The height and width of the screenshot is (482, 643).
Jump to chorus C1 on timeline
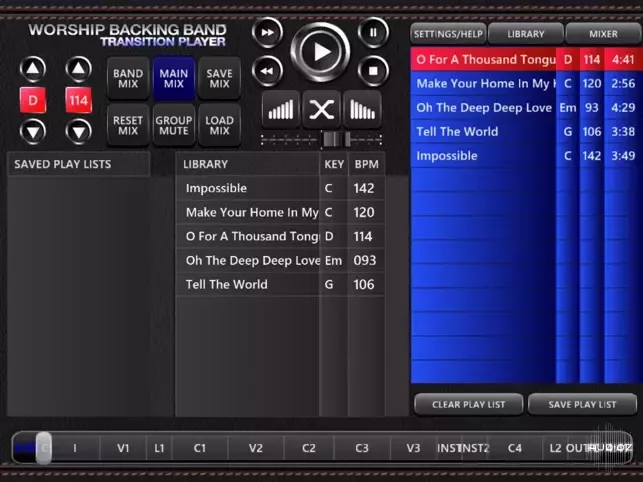tap(200, 448)
